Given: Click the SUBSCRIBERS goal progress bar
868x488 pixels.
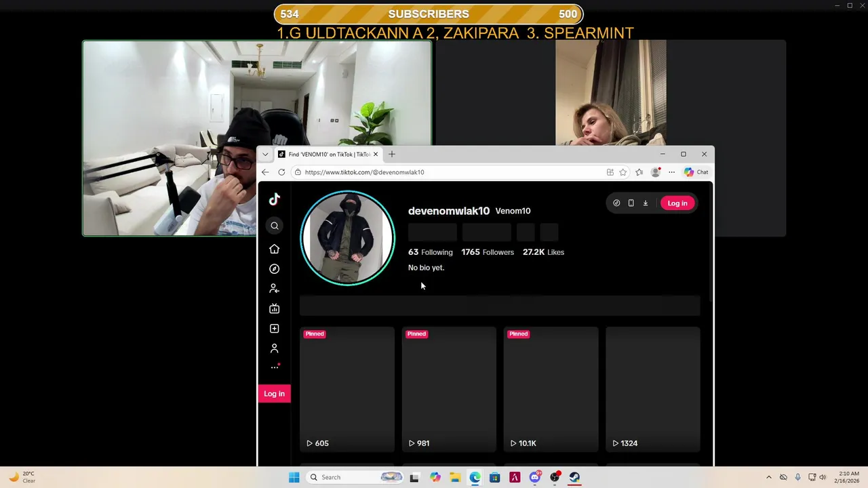Looking at the screenshot, I should tap(429, 14).
